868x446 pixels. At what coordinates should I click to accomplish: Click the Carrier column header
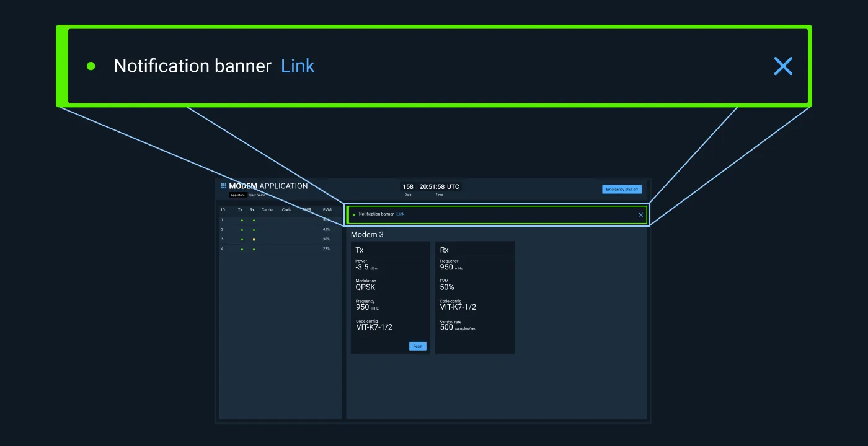point(267,210)
